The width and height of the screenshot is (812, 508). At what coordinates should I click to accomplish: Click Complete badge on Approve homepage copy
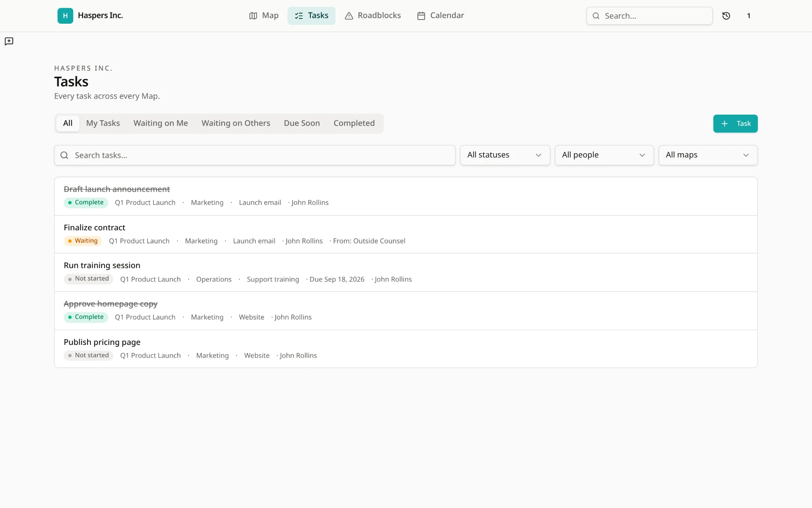click(x=86, y=317)
